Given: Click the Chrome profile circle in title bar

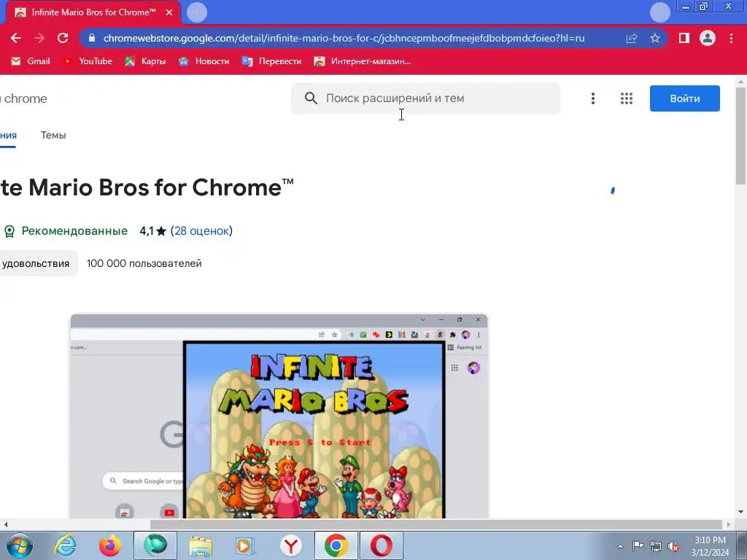Looking at the screenshot, I should tap(659, 12).
